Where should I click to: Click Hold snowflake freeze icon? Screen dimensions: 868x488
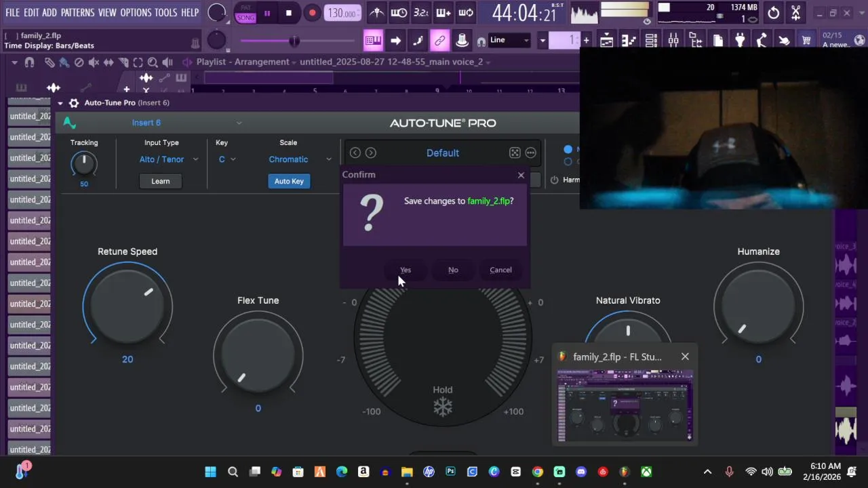point(443,407)
